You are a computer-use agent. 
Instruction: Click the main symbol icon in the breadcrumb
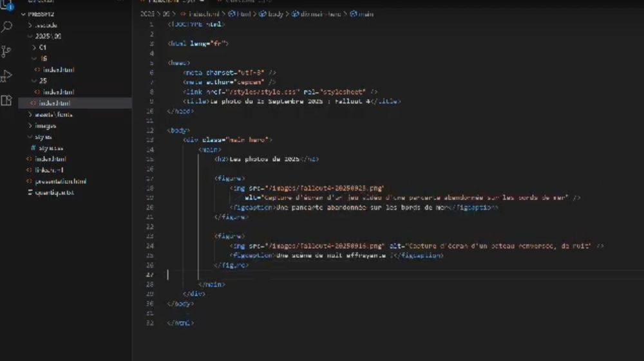[353, 14]
